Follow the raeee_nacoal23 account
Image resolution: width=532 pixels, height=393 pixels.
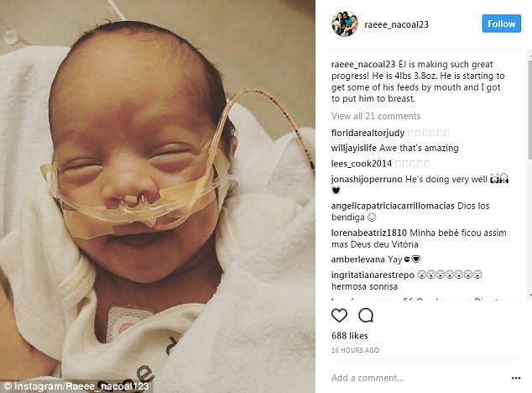click(501, 24)
